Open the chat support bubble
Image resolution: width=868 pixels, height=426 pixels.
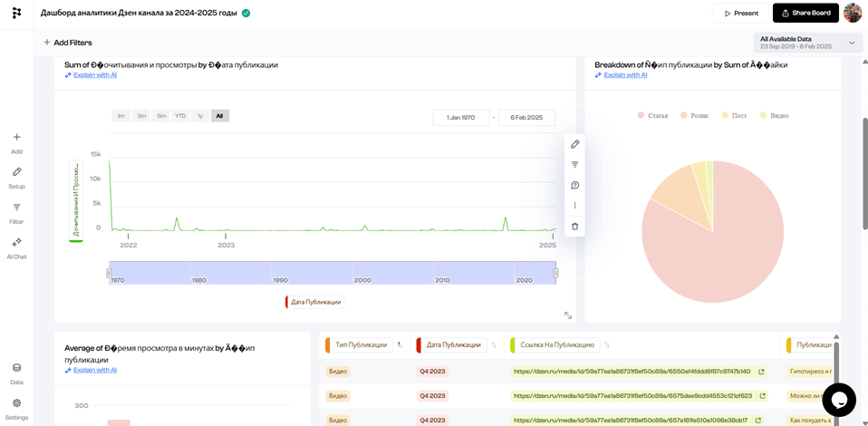tap(838, 400)
